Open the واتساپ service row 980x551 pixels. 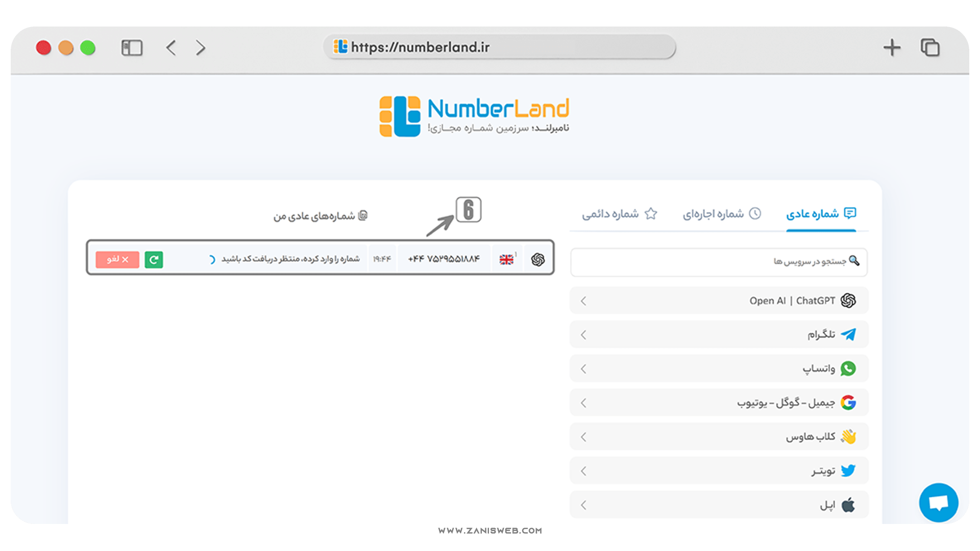[x=719, y=368]
